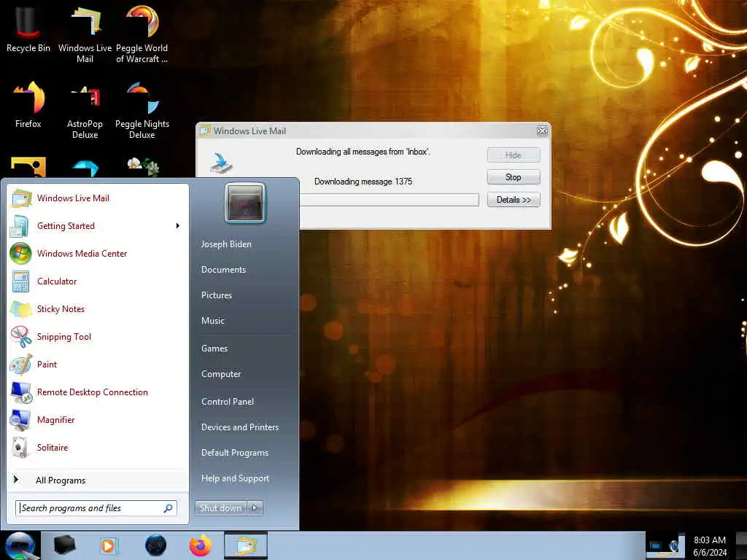This screenshot has width=747, height=560.
Task: Click the Solitaire label
Action: coord(53,448)
